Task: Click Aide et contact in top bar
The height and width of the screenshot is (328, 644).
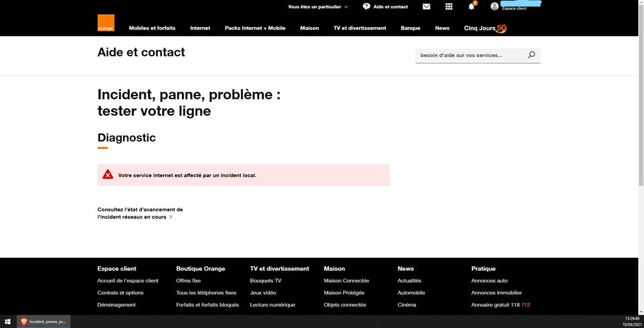Action: pos(391,7)
